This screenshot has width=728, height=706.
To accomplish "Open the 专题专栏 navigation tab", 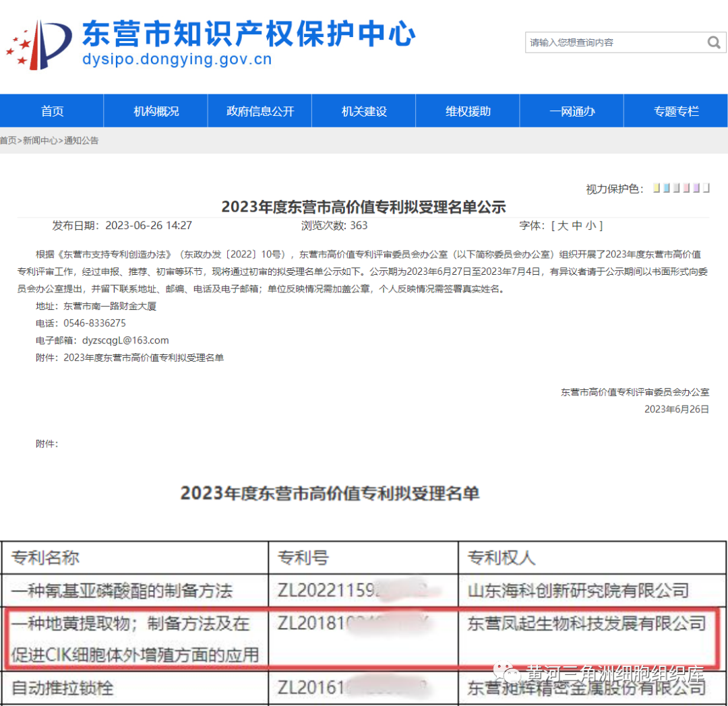I will point(676,111).
